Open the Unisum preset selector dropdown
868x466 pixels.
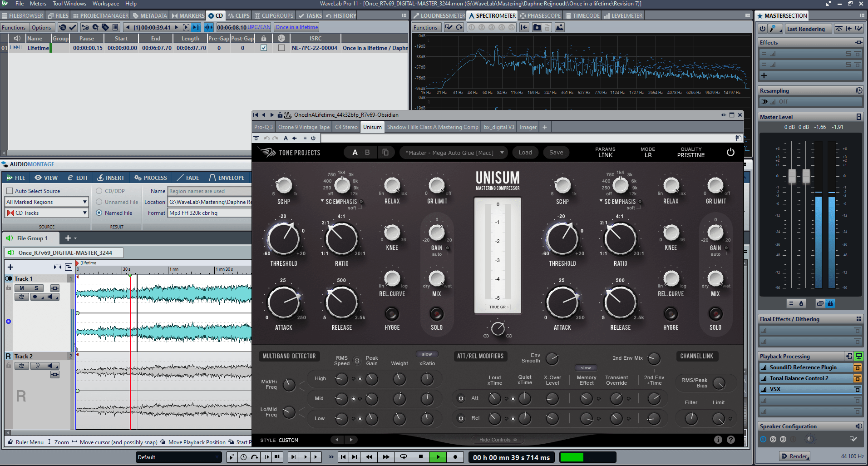pyautogui.click(x=454, y=153)
